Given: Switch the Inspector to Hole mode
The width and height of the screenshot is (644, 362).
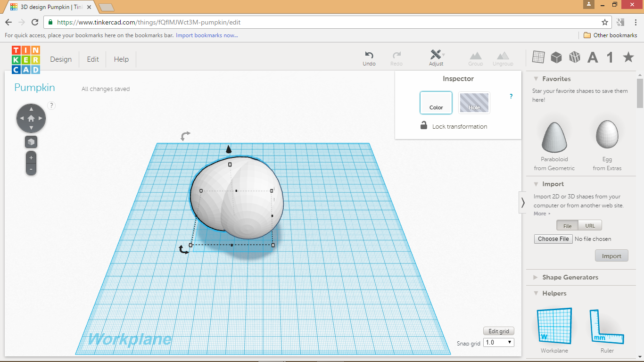Looking at the screenshot, I should pyautogui.click(x=474, y=102).
